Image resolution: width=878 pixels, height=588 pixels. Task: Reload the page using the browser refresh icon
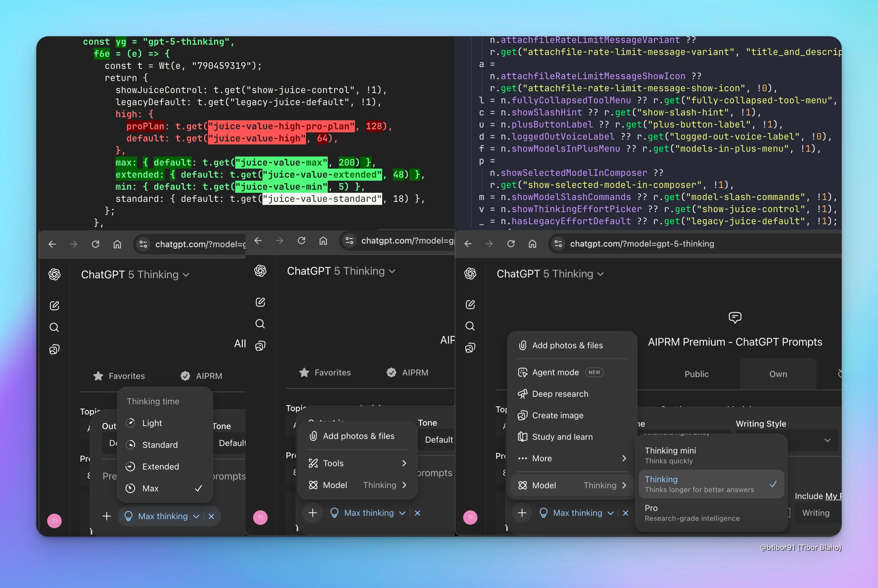(x=96, y=244)
